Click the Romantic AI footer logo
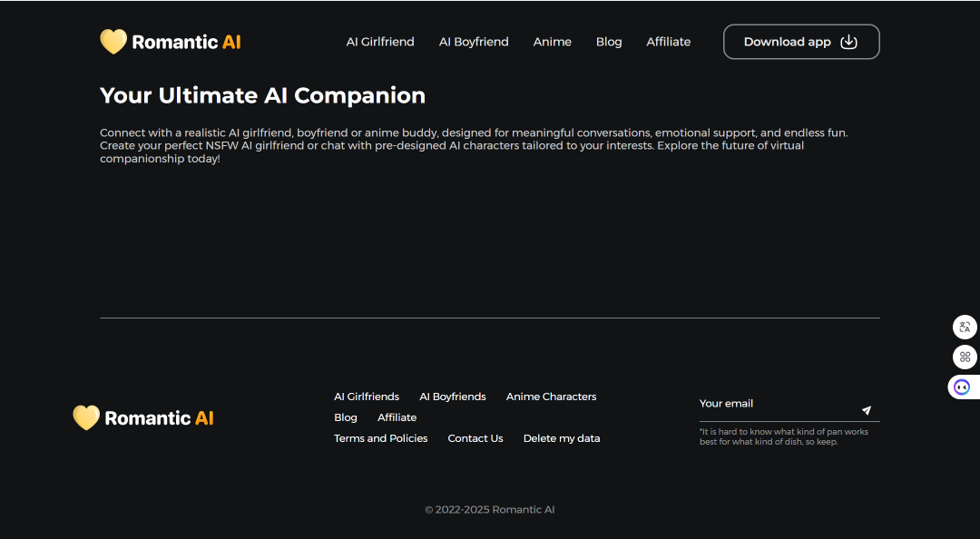 143,417
